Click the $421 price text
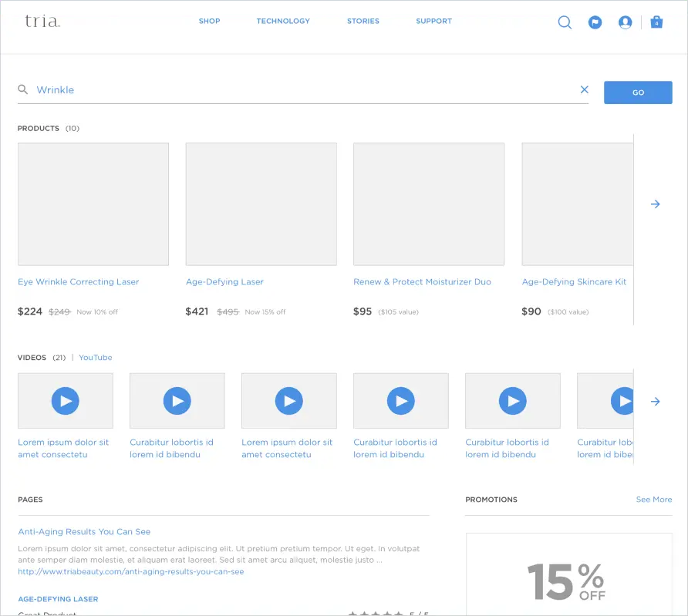 [197, 311]
